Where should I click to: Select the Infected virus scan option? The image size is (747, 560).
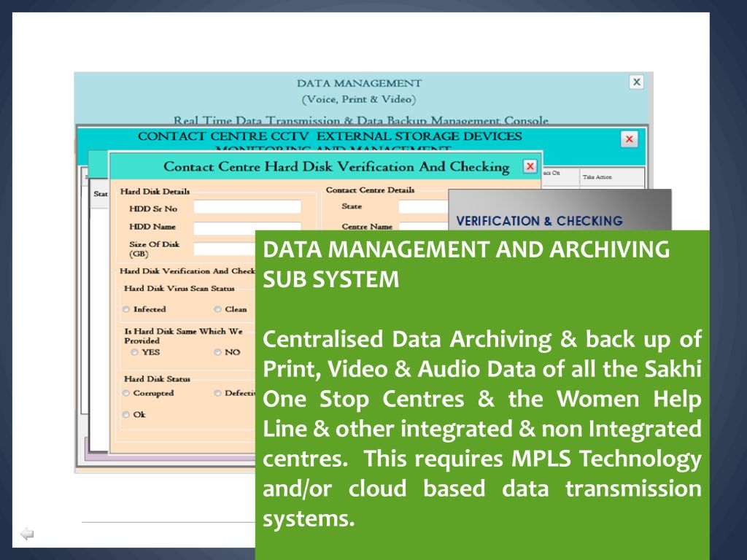pos(126,309)
